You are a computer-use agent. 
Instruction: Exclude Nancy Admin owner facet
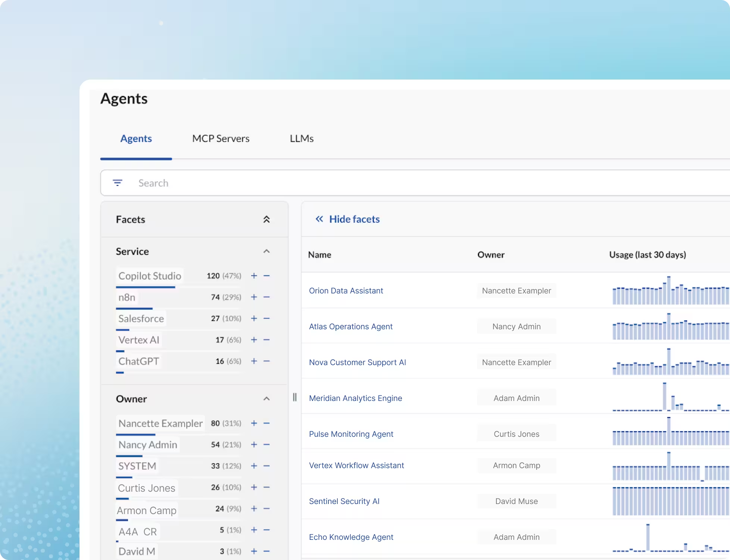click(266, 445)
